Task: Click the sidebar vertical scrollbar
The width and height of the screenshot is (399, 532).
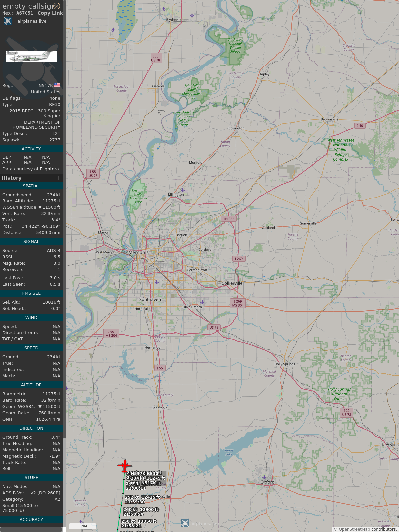Action: click(65, 219)
